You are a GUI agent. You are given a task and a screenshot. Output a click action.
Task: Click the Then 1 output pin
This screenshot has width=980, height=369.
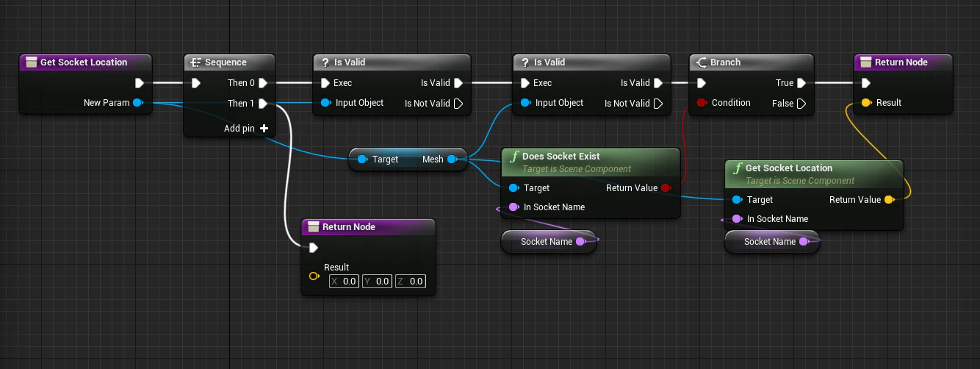tap(263, 104)
